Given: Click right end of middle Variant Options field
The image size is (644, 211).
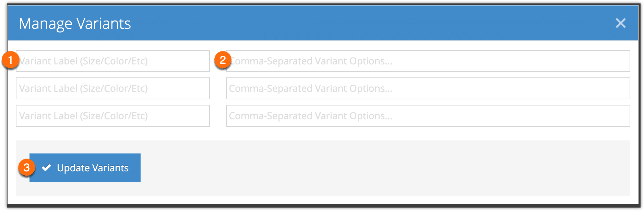Looking at the screenshot, I should point(617,88).
